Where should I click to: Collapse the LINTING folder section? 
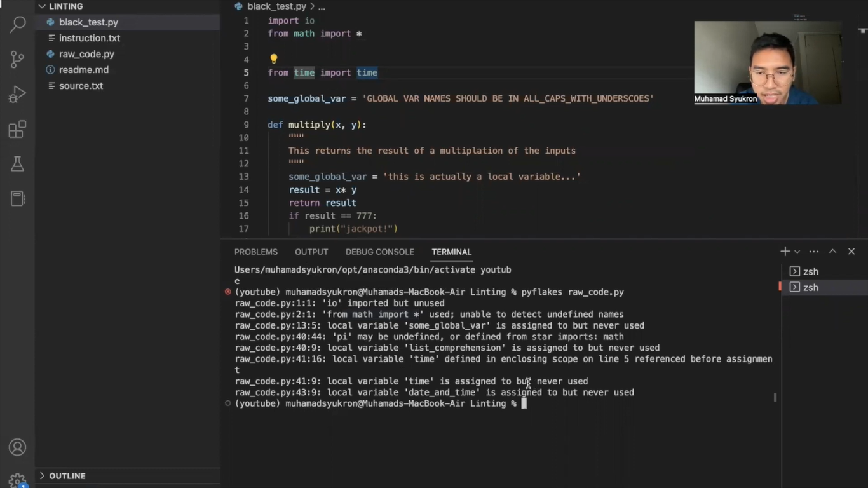[42, 6]
